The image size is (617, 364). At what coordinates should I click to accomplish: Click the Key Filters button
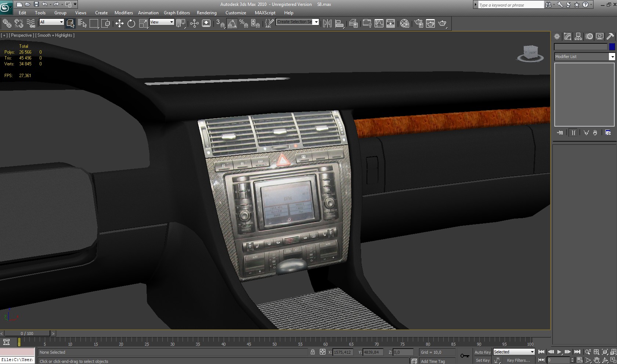click(x=518, y=360)
